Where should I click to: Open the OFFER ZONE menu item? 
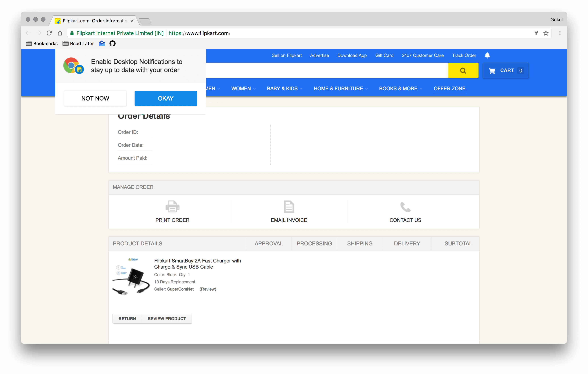[x=449, y=89]
